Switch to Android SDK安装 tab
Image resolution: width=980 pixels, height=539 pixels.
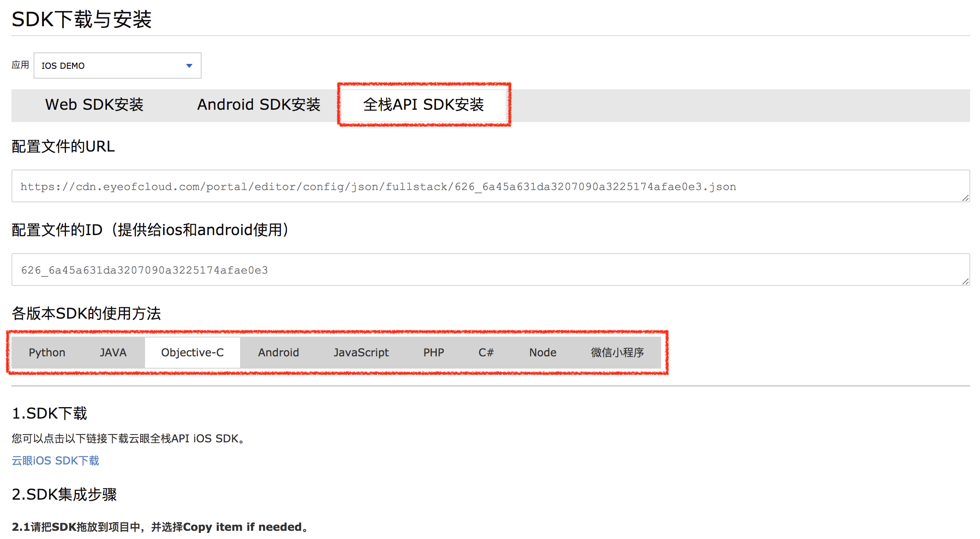[x=259, y=105]
